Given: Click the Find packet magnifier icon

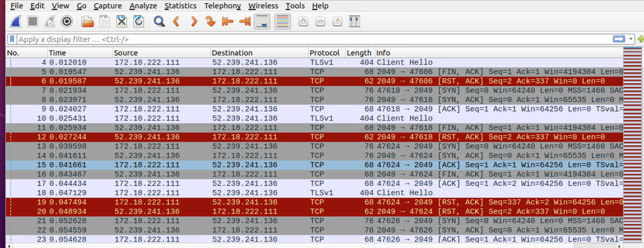Looking at the screenshot, I should pyautogui.click(x=159, y=22).
